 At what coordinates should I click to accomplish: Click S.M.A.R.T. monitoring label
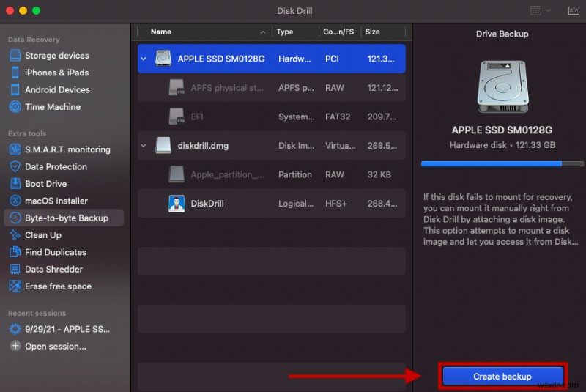[67, 149]
